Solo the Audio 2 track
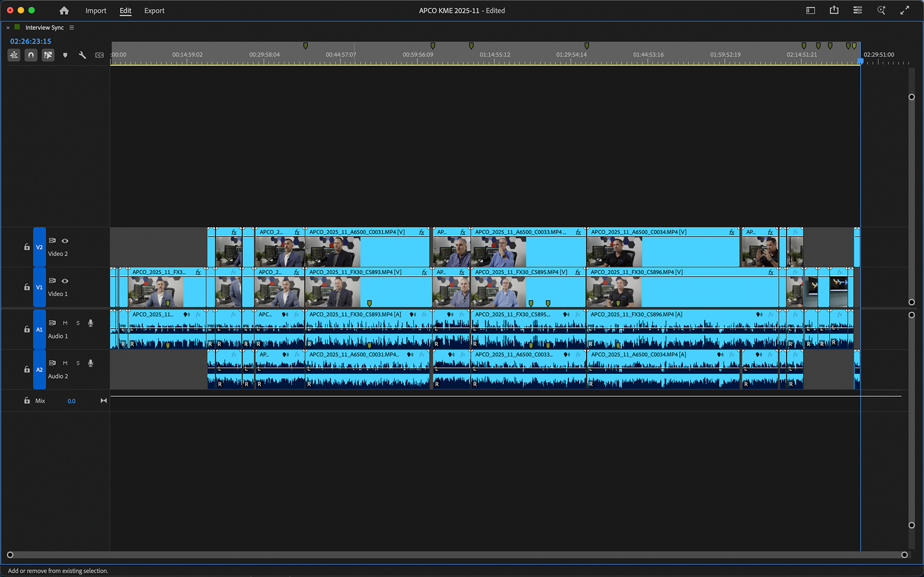Screen dimensions: 924x577 tap(78, 363)
